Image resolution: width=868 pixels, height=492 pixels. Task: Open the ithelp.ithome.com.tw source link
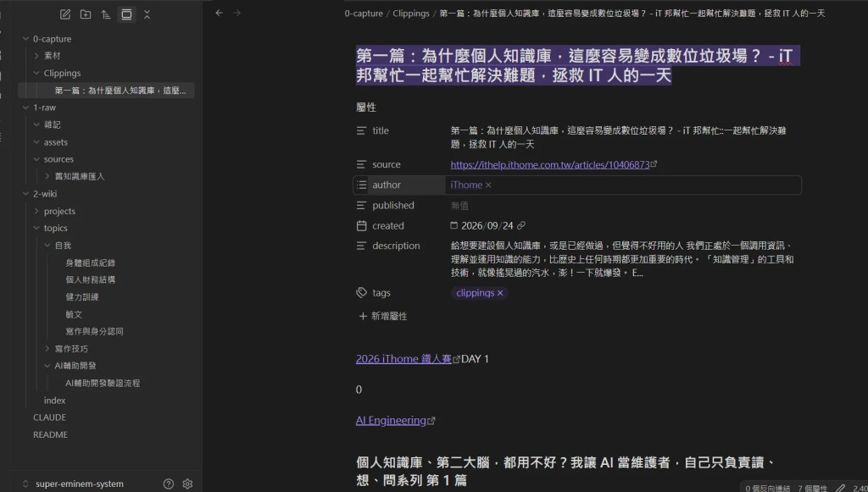tap(549, 165)
